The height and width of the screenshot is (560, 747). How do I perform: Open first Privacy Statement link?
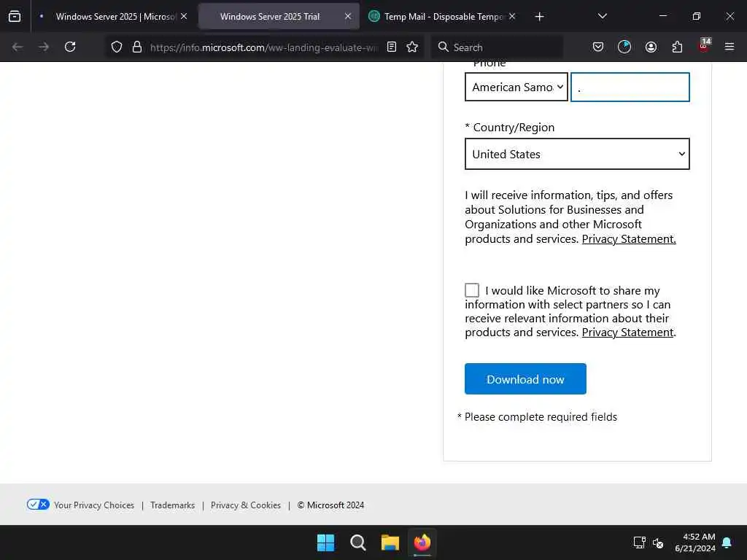pos(629,238)
